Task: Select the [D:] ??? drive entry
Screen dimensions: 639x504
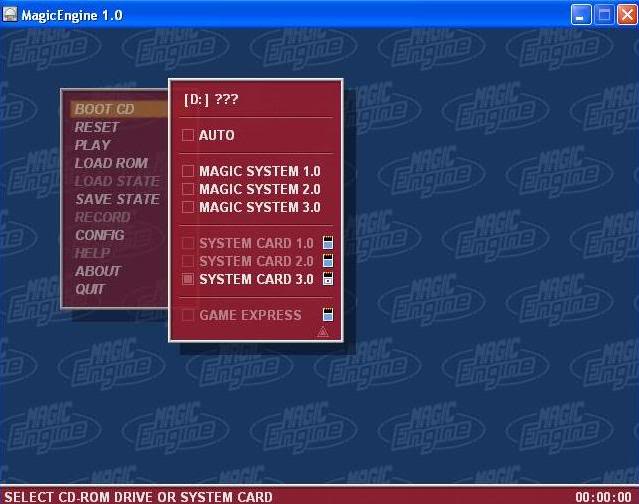Action: point(211,99)
